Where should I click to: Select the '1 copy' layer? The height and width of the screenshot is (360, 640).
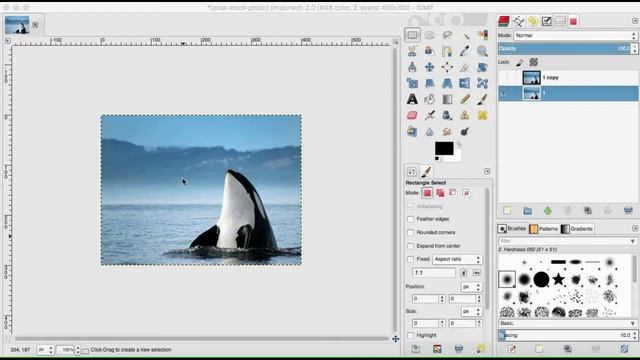pos(568,78)
